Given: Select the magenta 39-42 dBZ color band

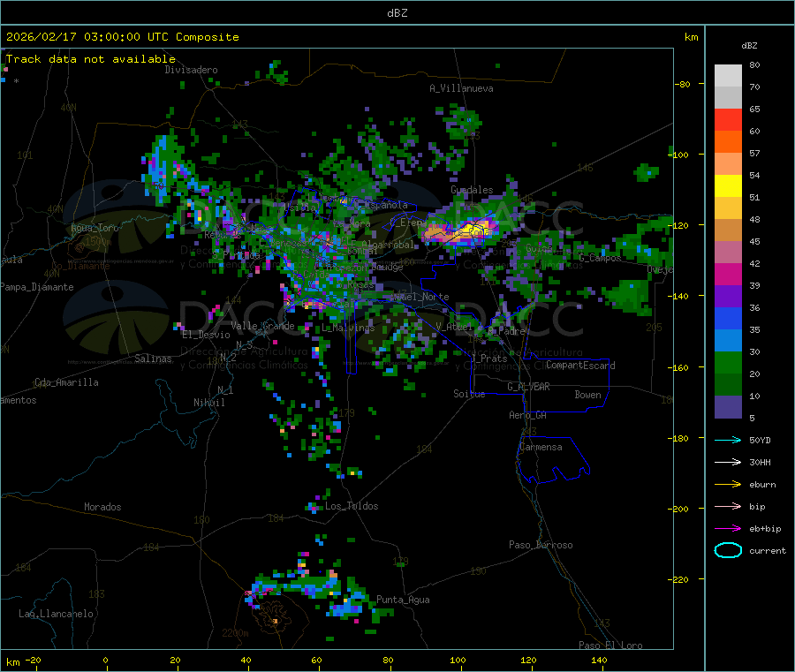Looking at the screenshot, I should (728, 274).
